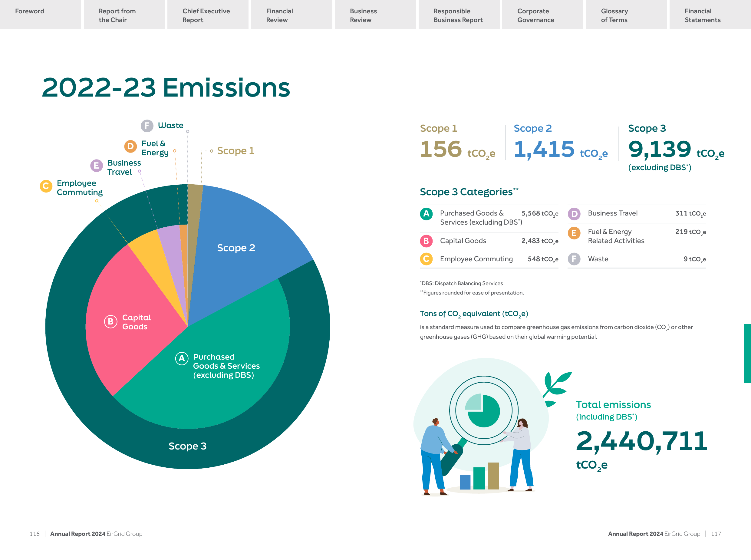Image resolution: width=751 pixels, height=560 pixels.
Task: Click the pink B icon in the Capital Goods row
Action: coord(426,241)
